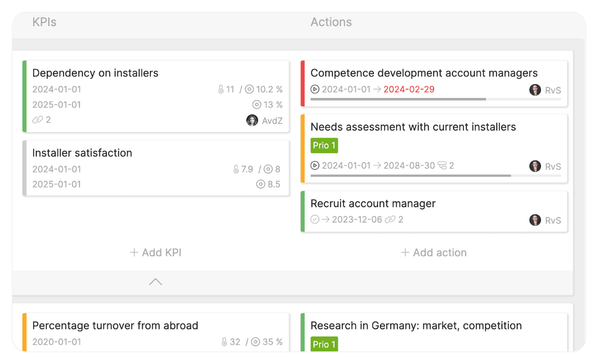Click overdue date 2024-02-29
The width and height of the screenshot is (598, 364).
click(409, 89)
